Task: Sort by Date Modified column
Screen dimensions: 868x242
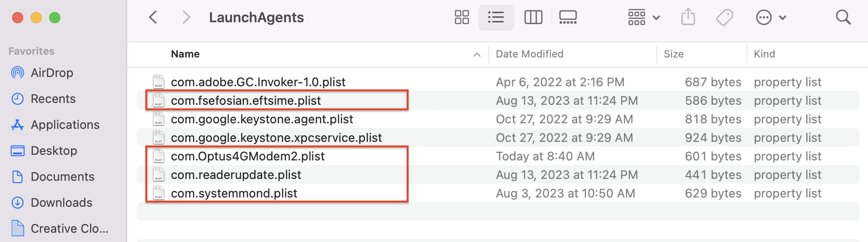Action: (529, 54)
